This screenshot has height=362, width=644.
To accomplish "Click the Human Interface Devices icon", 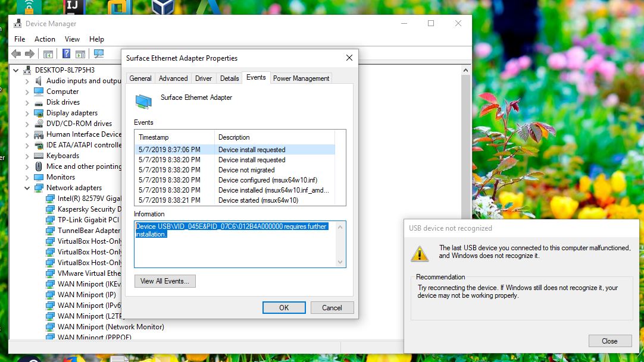I will click(x=39, y=134).
